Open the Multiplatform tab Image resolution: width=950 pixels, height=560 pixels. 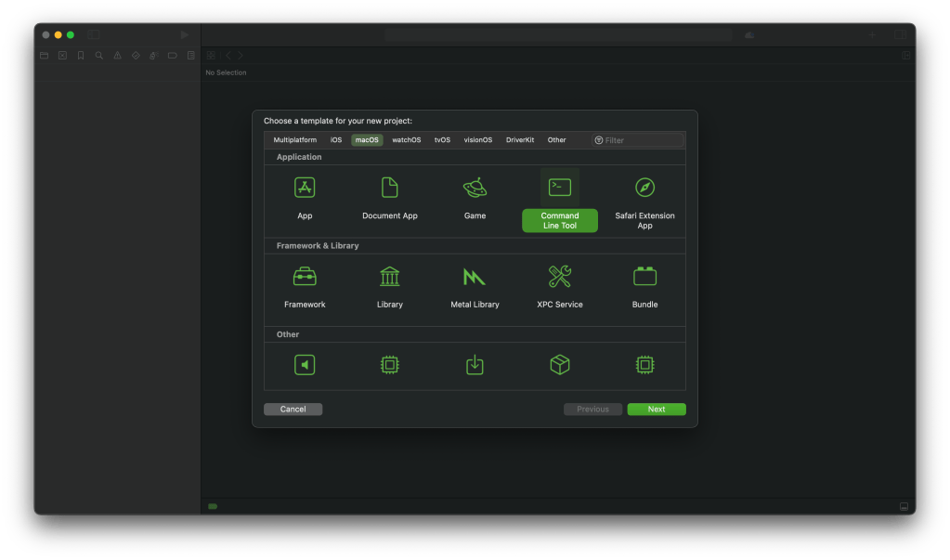click(294, 140)
